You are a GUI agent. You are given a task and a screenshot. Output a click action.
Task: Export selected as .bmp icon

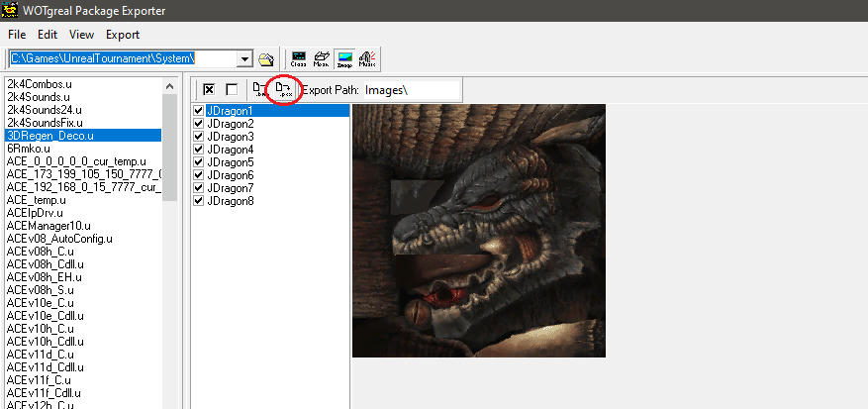pyautogui.click(x=259, y=90)
